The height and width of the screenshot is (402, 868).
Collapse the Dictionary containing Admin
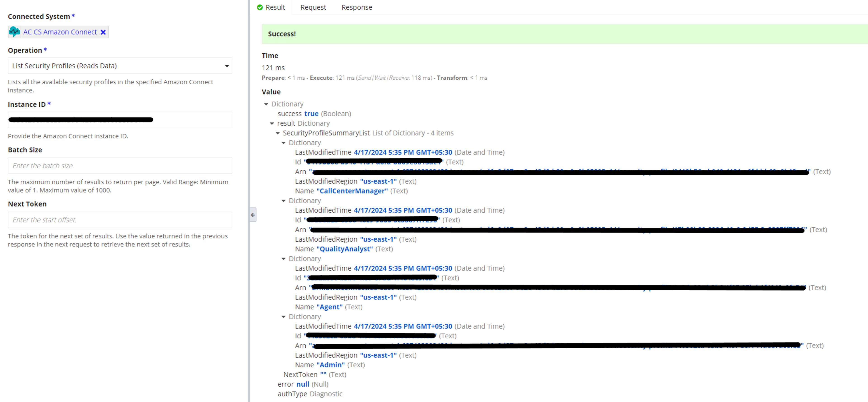pos(283,317)
